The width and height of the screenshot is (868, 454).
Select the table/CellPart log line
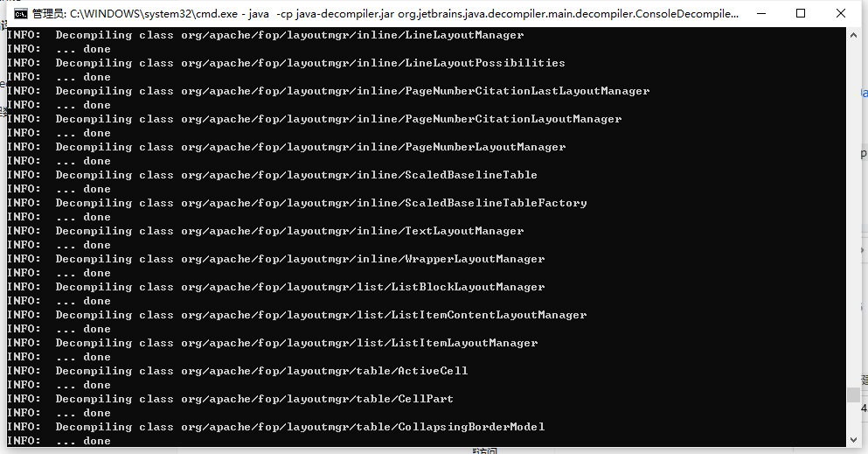click(x=230, y=399)
